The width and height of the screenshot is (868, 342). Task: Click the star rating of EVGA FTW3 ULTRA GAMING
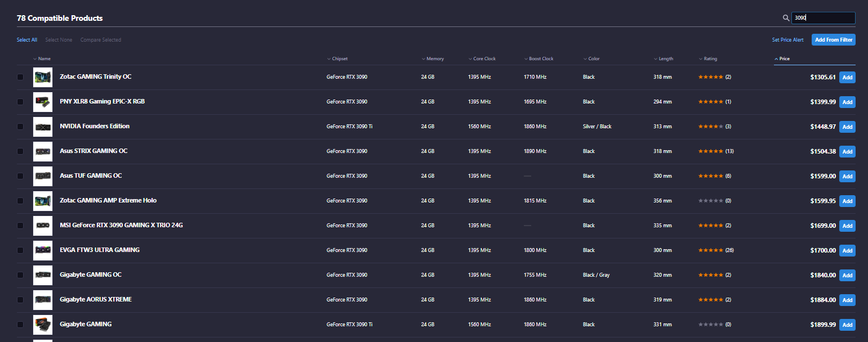(711, 250)
